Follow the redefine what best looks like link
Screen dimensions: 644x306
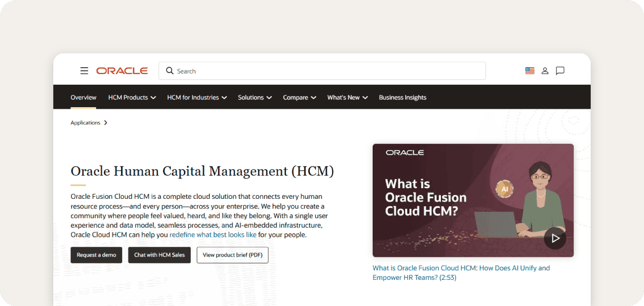point(213,235)
